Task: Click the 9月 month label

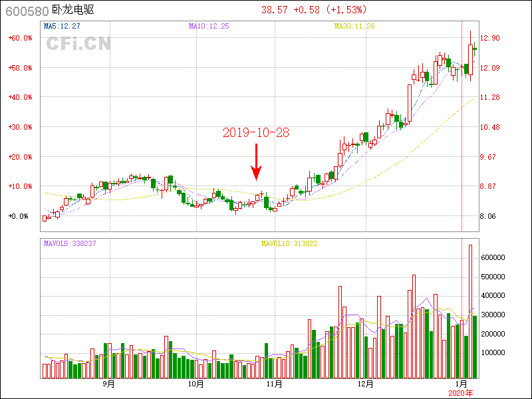Action: 108,384
